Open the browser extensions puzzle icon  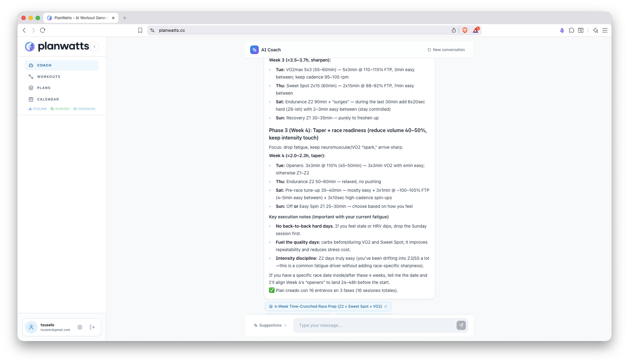pyautogui.click(x=571, y=30)
